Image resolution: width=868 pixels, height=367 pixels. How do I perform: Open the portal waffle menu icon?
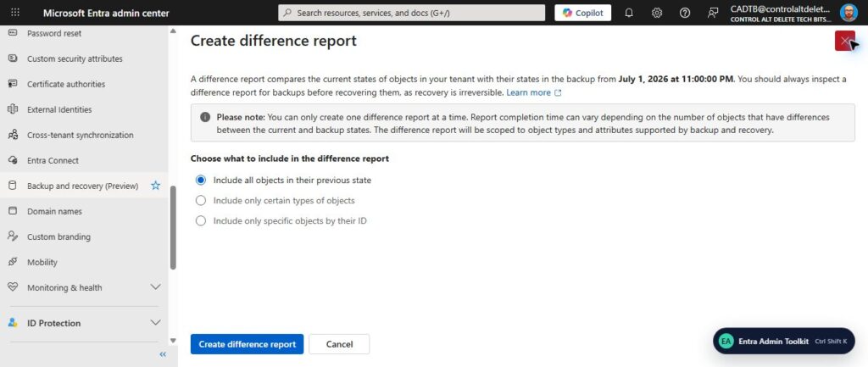coord(15,13)
